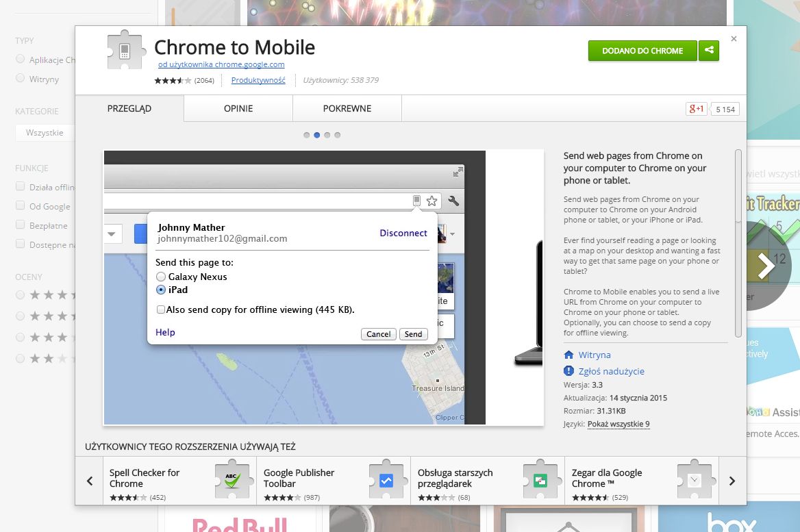
Task: Click the Zgłoś nadużycie link
Action: (x=611, y=371)
